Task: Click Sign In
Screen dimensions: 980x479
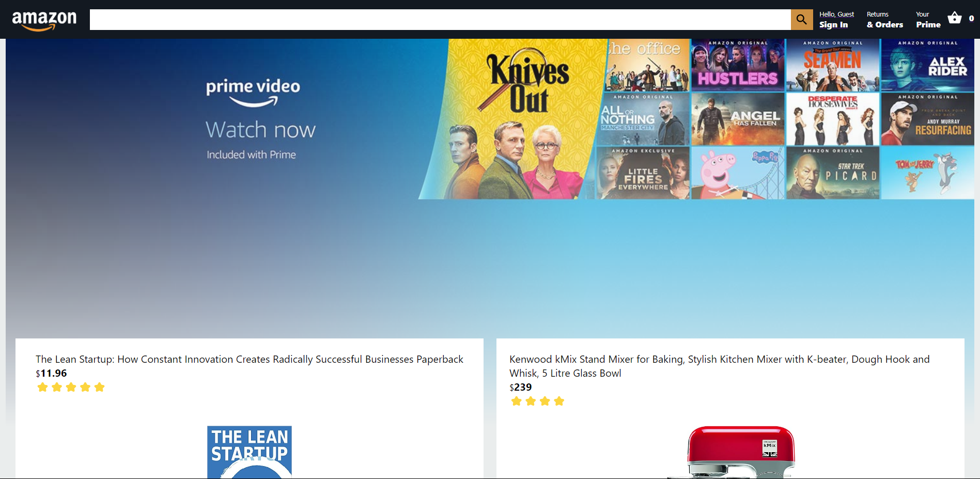Action: pyautogui.click(x=834, y=24)
